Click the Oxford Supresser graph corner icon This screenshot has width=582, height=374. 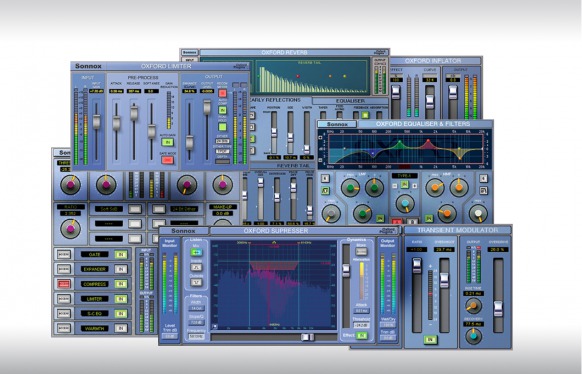pos(214,326)
